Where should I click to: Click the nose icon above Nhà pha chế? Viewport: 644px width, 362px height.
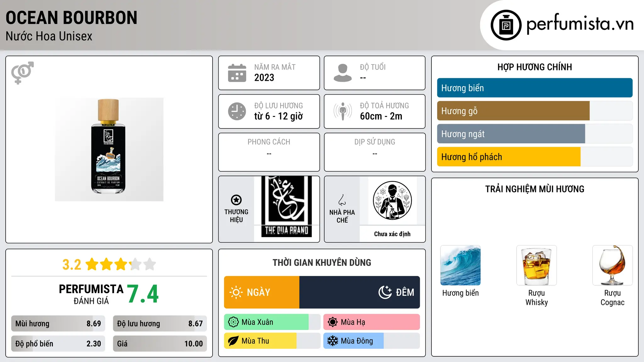coord(342,200)
